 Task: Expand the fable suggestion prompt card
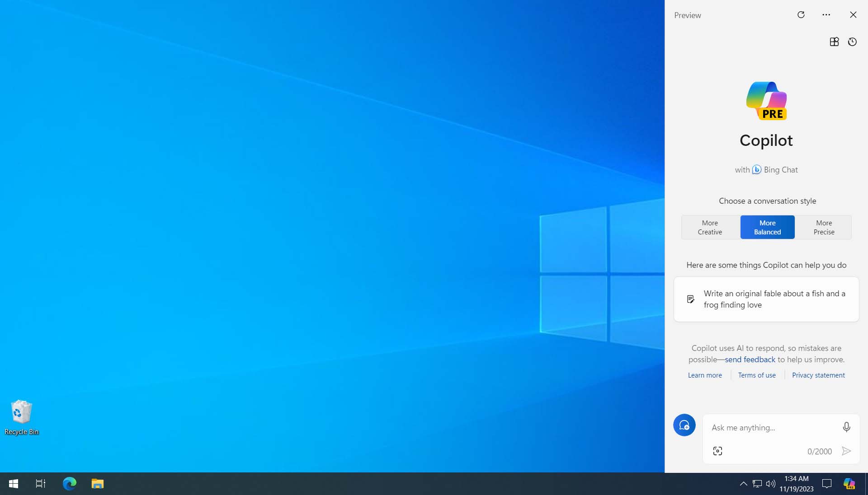tap(767, 299)
